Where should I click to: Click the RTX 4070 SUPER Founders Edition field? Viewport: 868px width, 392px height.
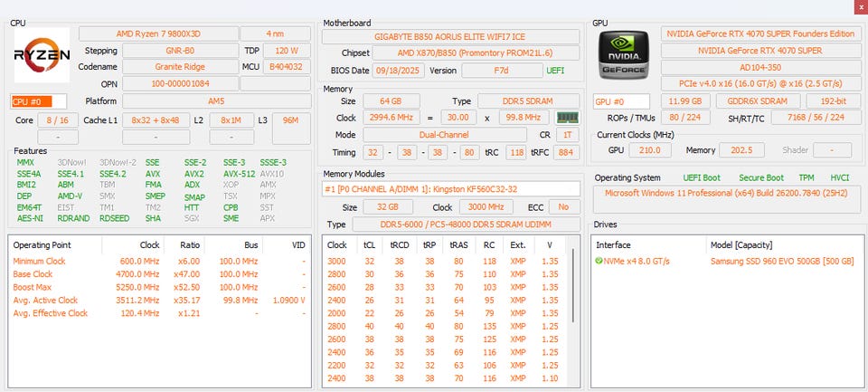tap(760, 33)
